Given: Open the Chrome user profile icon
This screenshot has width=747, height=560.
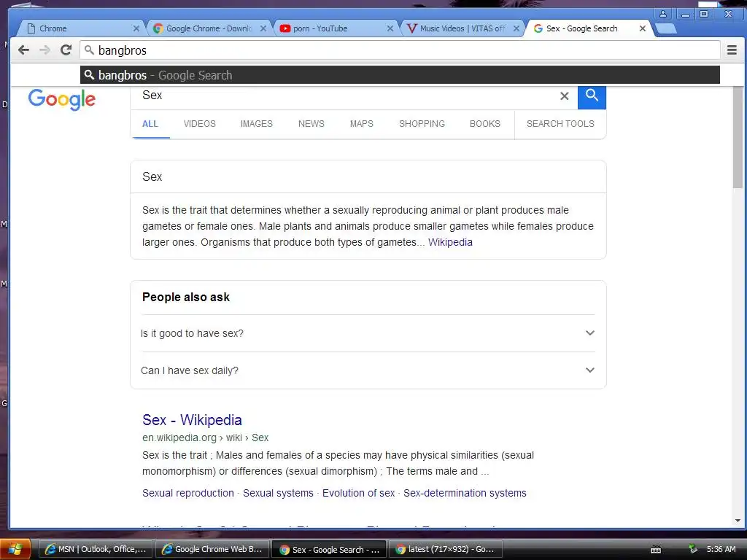Looking at the screenshot, I should (662, 14).
